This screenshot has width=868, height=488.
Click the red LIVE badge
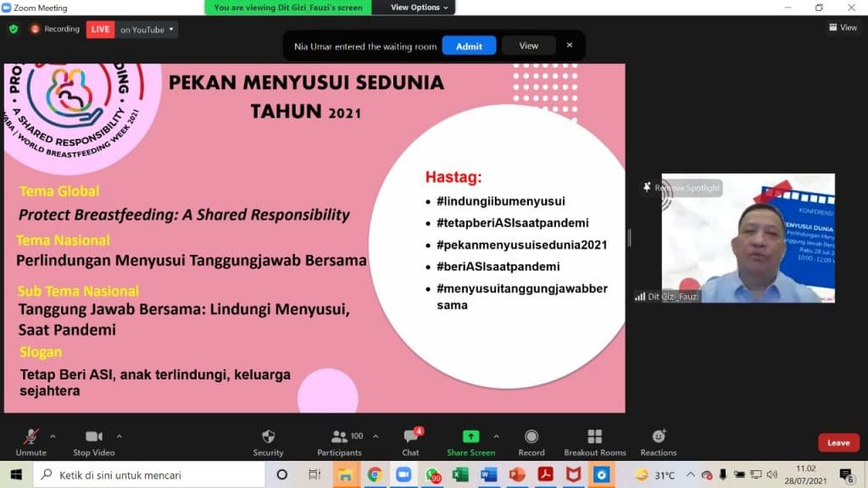click(x=100, y=30)
